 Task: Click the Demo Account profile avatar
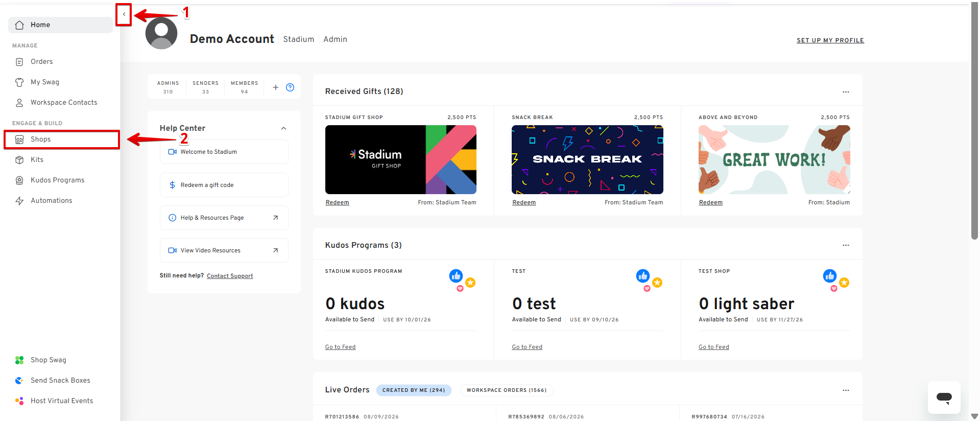(161, 33)
